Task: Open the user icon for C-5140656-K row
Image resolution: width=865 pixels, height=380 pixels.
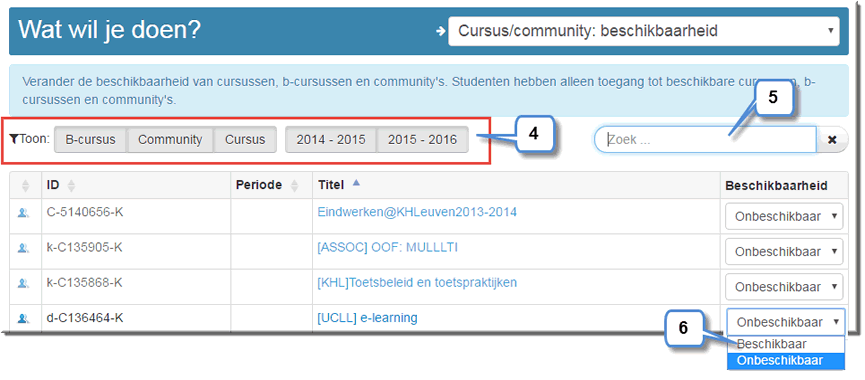Action: click(23, 213)
